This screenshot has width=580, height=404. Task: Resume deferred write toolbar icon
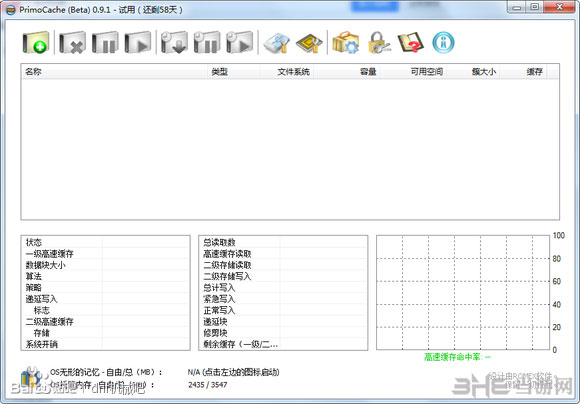pyautogui.click(x=239, y=43)
